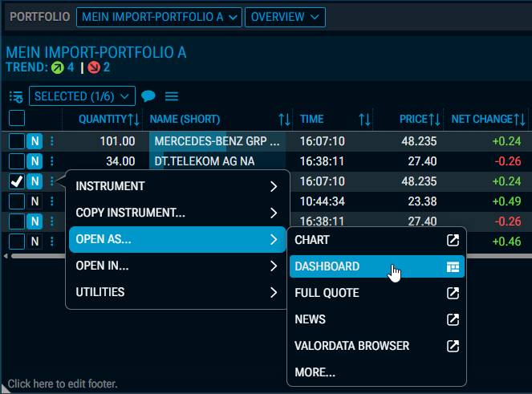The image size is (532, 394).
Task: Click the N badge in the DT.Telekom 34.00 row
Action: [35, 161]
